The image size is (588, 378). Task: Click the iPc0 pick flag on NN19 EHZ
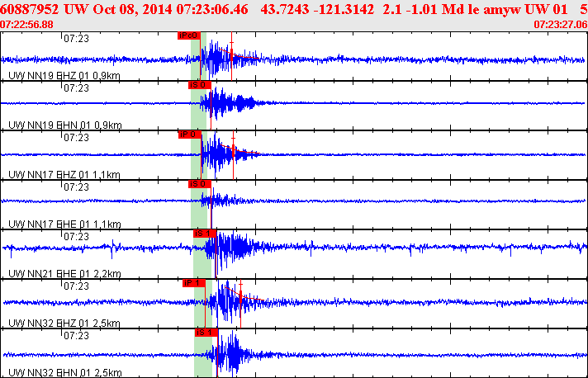click(188, 36)
